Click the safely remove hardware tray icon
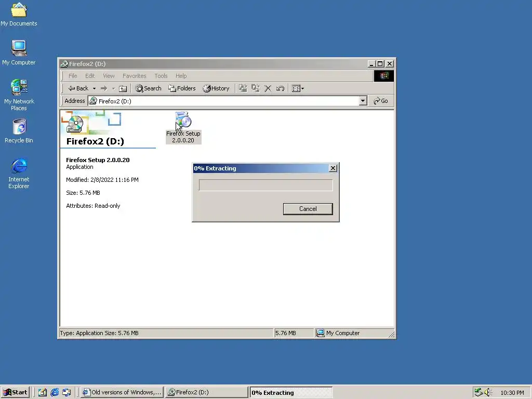This screenshot has height=399, width=532. 478,392
